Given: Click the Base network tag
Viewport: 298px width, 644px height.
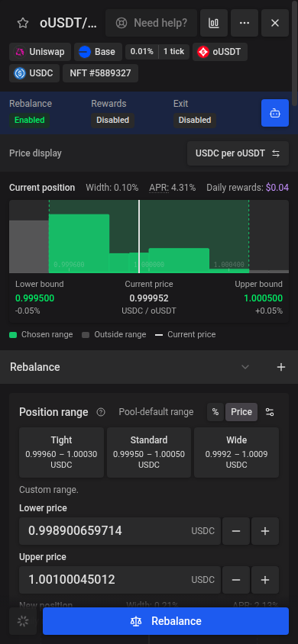Looking at the screenshot, I should coord(99,52).
